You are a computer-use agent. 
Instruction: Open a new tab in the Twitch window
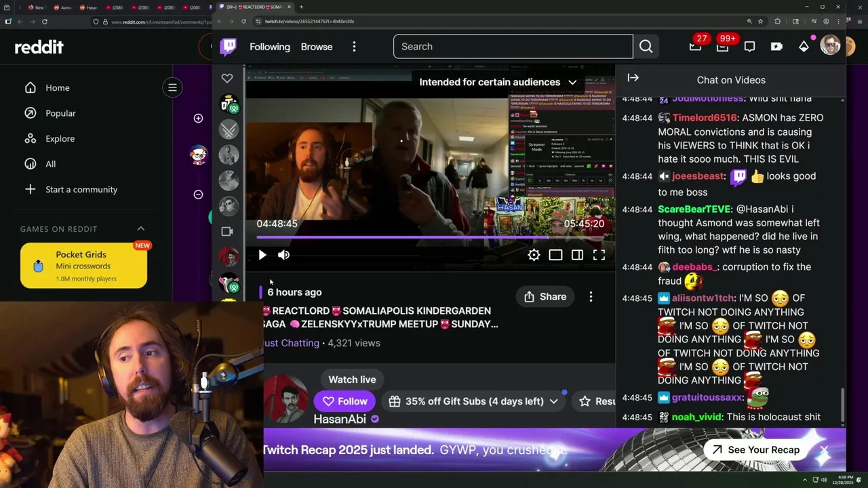[301, 7]
